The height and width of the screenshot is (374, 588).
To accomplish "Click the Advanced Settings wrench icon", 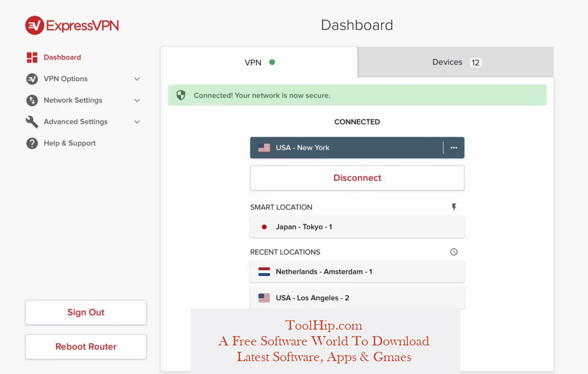I will [32, 122].
